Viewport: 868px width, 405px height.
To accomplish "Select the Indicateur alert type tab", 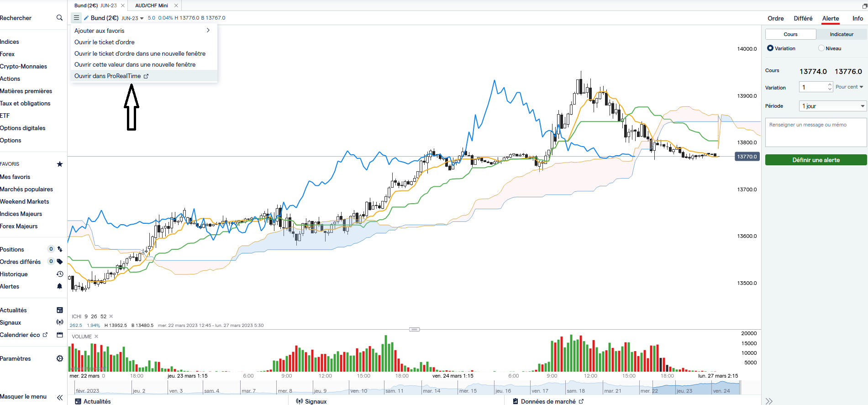I will (842, 34).
